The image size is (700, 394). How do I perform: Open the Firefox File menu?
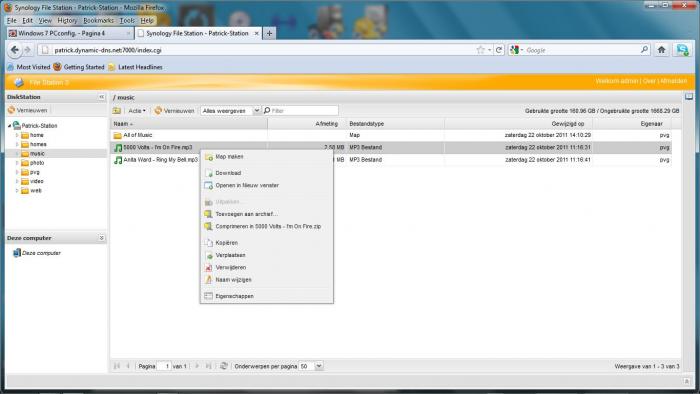[x=12, y=21]
